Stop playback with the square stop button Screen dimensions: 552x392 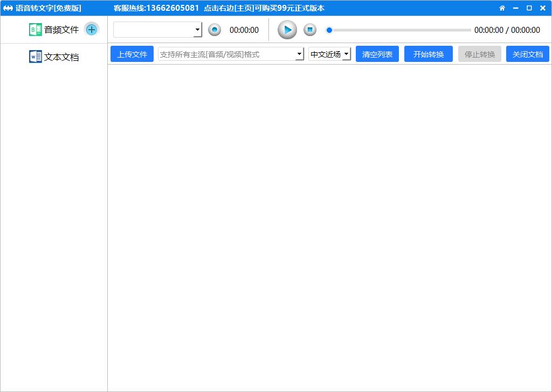[310, 30]
